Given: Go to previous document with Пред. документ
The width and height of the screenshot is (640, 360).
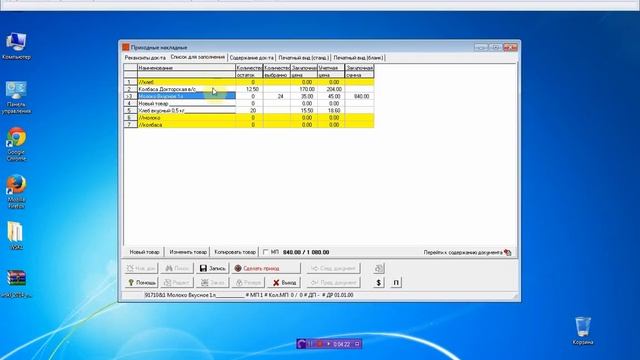Looking at the screenshot, I should [333, 282].
